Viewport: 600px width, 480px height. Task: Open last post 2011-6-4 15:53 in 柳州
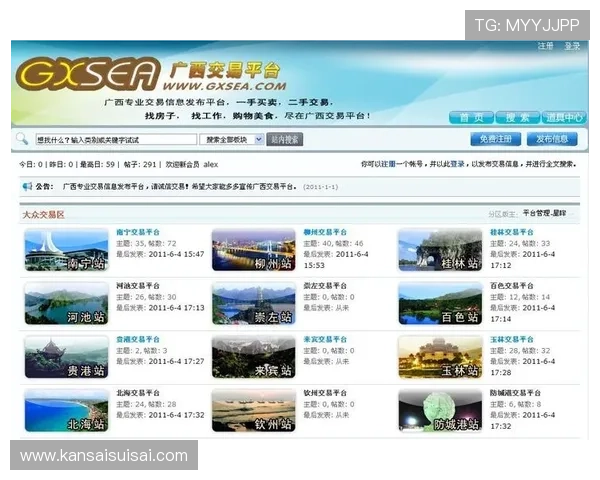(x=336, y=260)
